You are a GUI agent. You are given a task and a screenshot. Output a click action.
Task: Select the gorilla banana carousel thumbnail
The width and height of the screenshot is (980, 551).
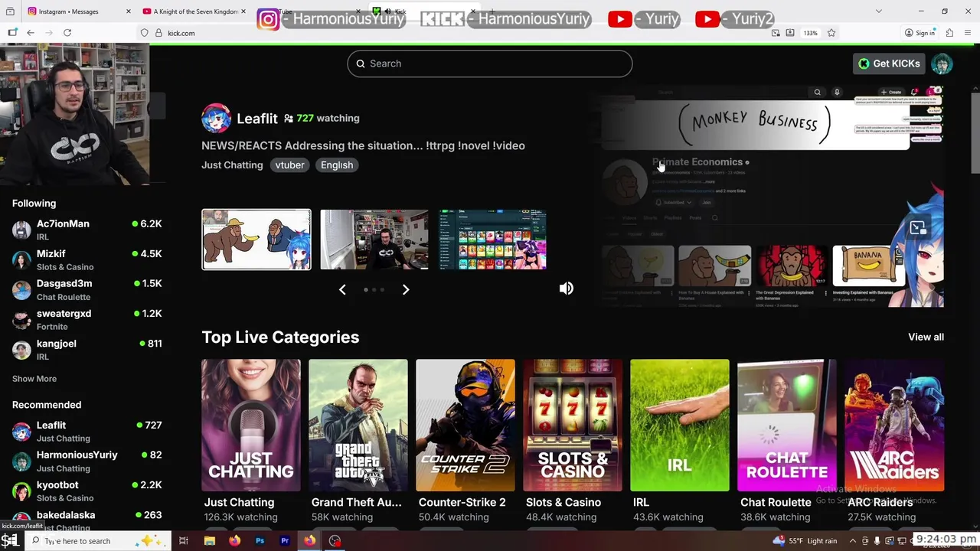[x=256, y=240]
